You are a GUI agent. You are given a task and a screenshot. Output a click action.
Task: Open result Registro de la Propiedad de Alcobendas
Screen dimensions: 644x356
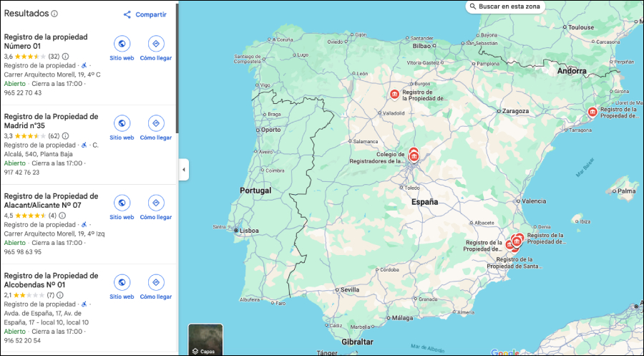coord(51,280)
